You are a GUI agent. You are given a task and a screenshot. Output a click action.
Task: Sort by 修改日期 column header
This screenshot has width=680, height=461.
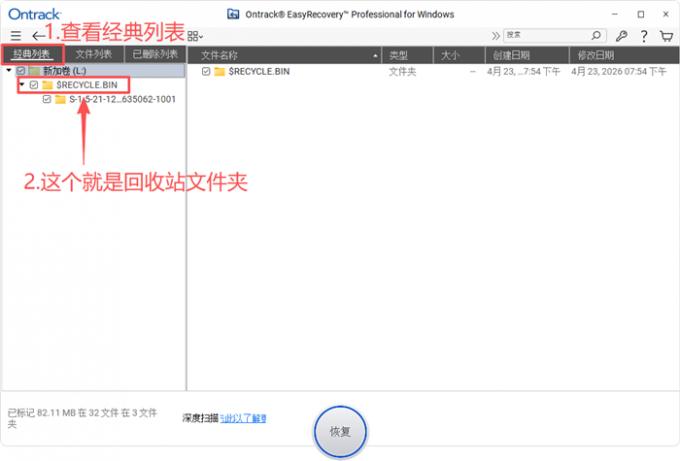[624, 55]
